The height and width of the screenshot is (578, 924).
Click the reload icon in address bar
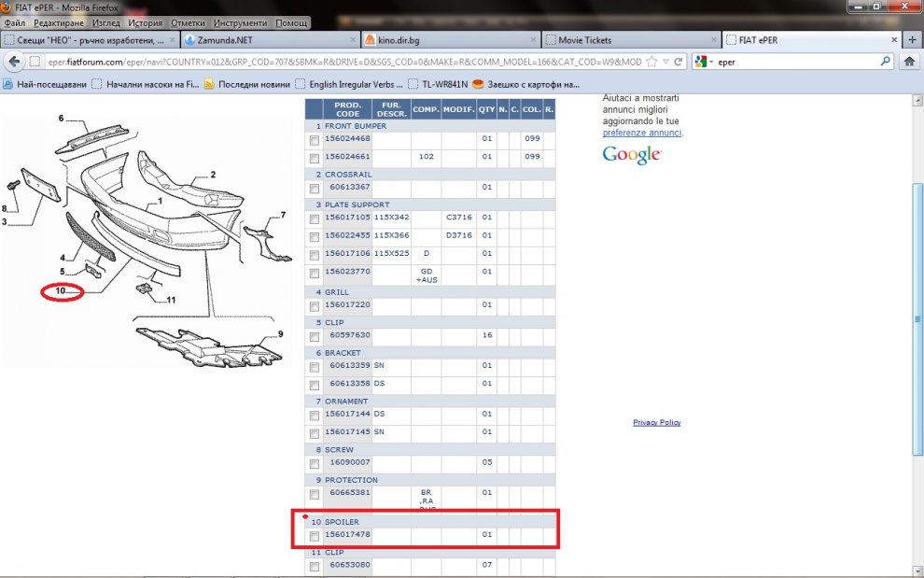(678, 62)
